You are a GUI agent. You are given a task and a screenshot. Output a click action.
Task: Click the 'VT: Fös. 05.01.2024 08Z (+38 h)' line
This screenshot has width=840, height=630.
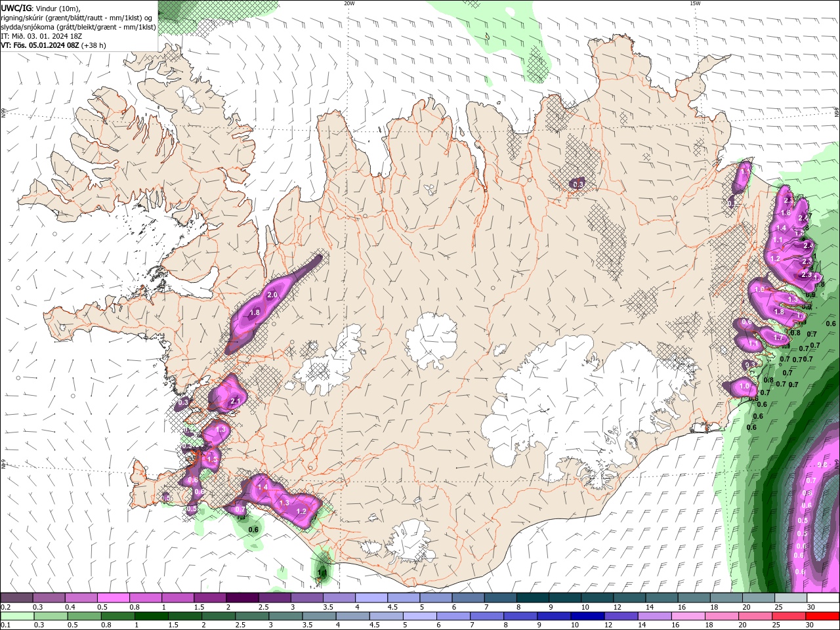click(53, 45)
